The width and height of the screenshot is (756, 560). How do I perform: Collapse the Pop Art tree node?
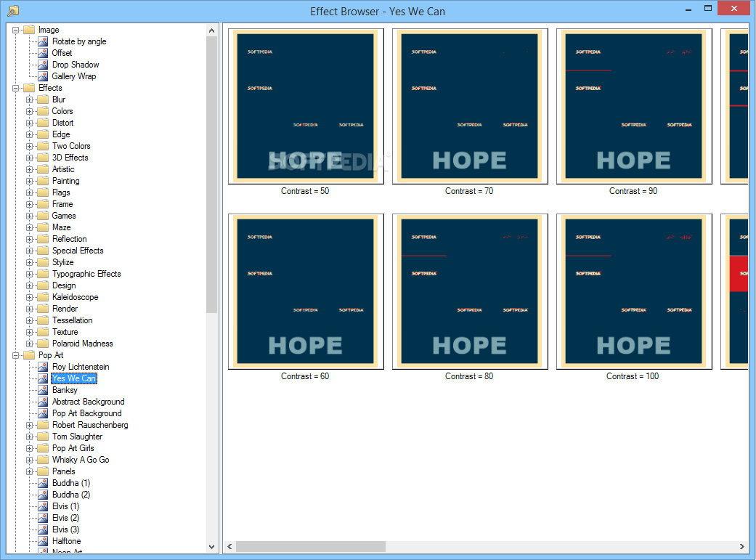[x=15, y=355]
